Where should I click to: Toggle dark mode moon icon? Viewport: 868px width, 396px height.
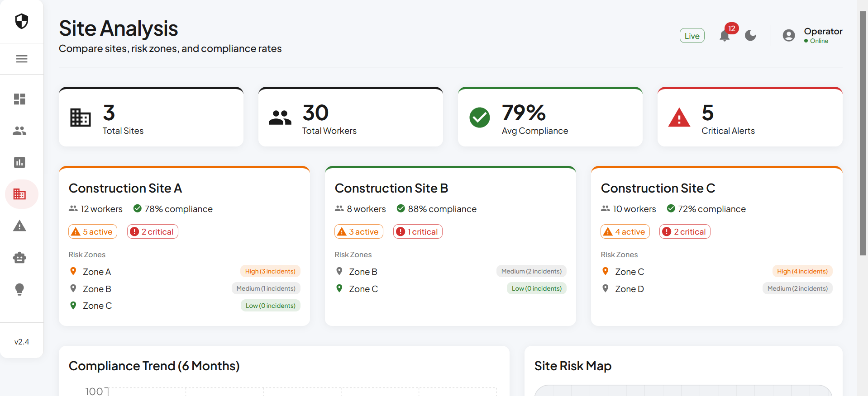pos(750,35)
